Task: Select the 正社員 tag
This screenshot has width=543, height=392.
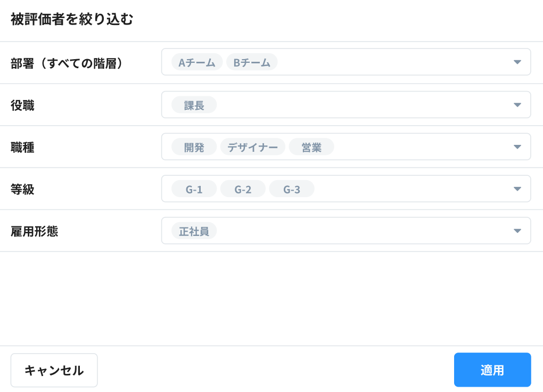Action: tap(194, 231)
